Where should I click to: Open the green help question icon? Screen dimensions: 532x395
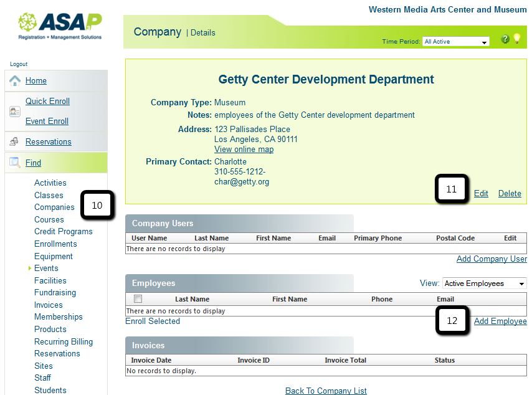tap(505, 39)
